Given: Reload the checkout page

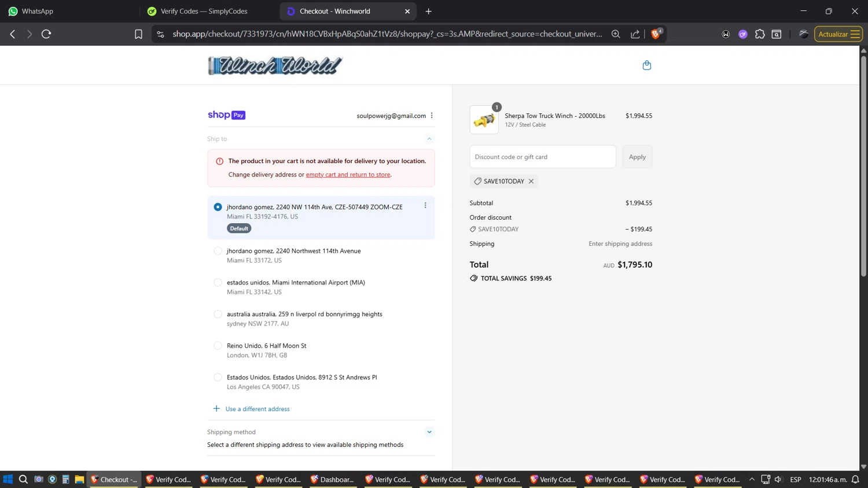Looking at the screenshot, I should pyautogui.click(x=46, y=34).
